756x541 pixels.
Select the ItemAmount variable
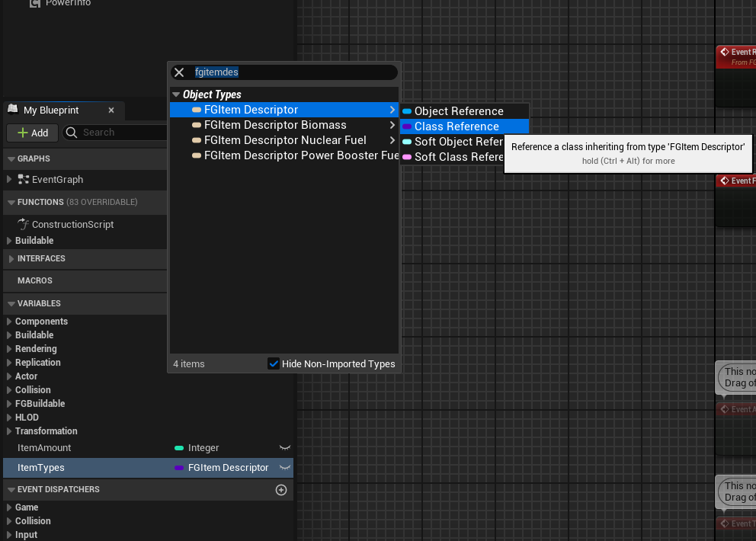point(44,448)
